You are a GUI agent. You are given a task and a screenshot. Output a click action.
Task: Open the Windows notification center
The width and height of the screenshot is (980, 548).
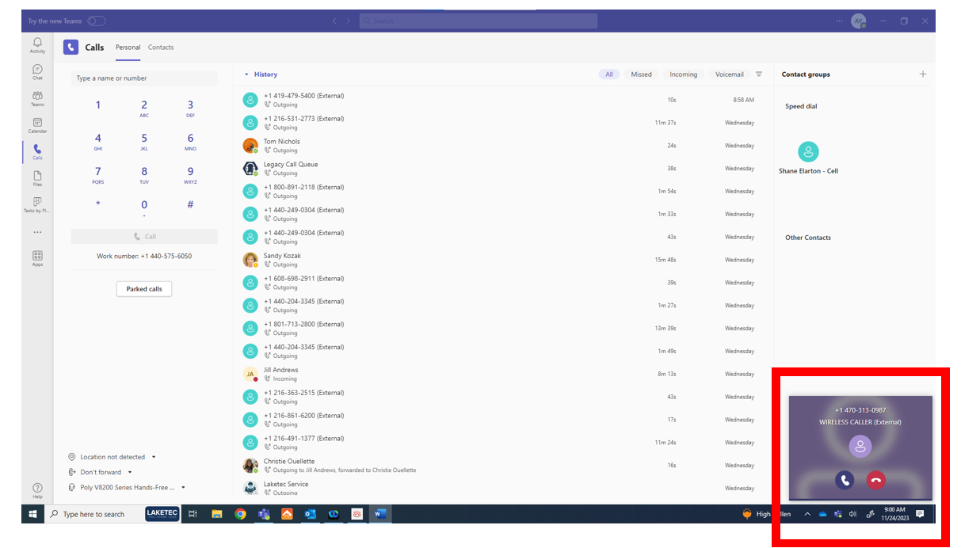(920, 514)
